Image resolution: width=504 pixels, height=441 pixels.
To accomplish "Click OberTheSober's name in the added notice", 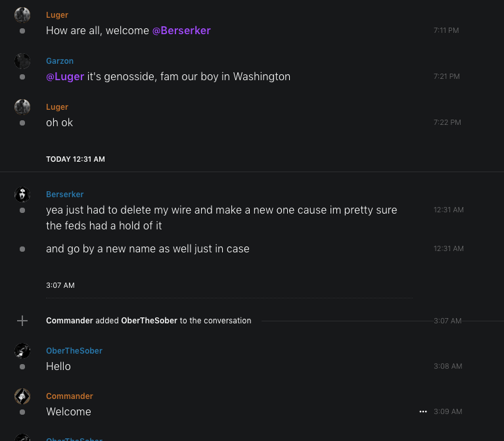I will [x=149, y=321].
